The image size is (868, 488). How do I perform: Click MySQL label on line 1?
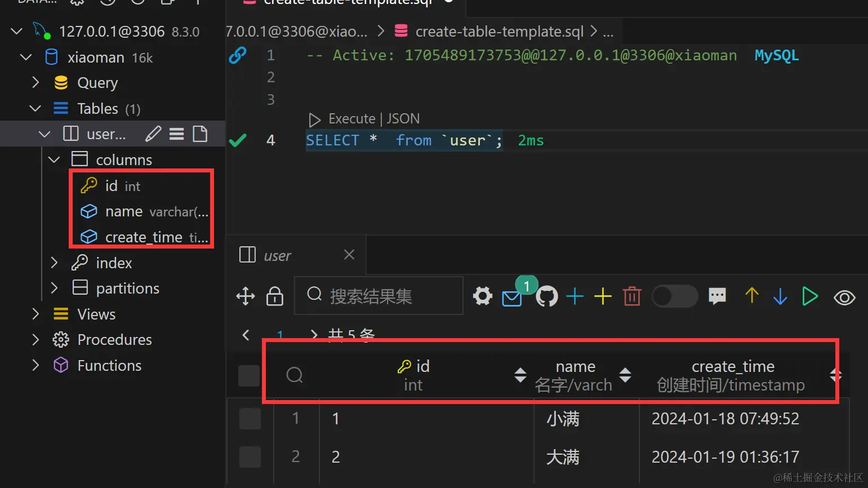[x=776, y=55]
